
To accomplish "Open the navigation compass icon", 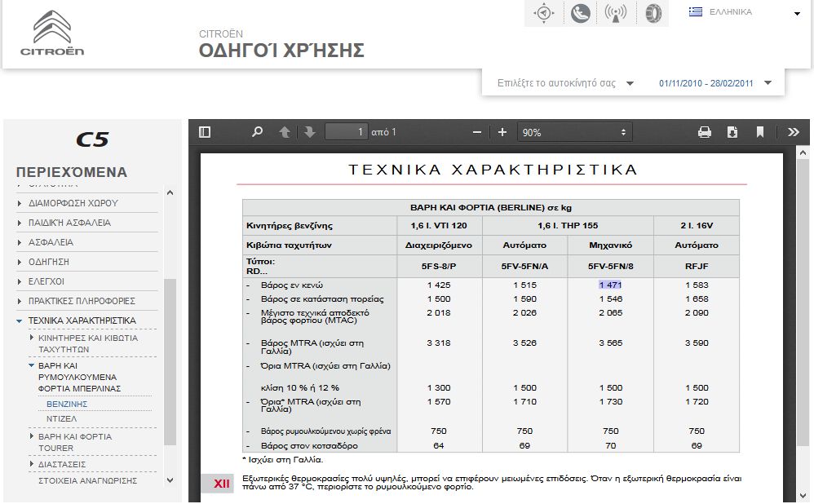I will coord(543,13).
